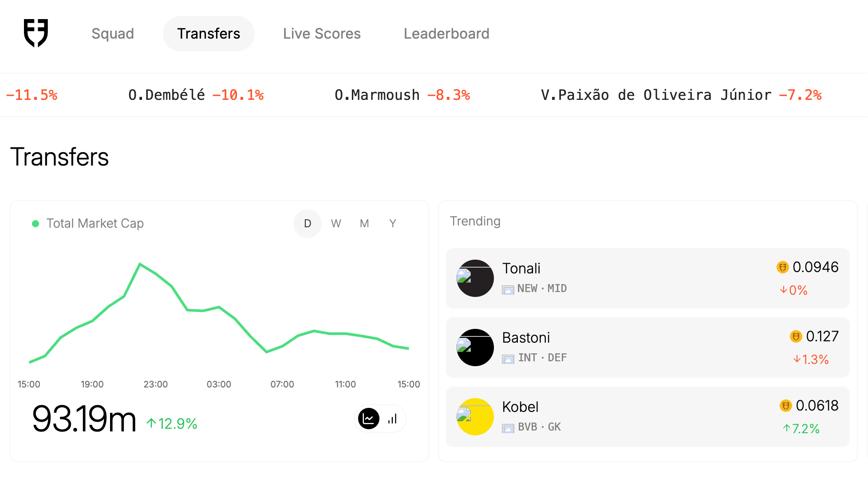
Task: Select the M monthly range toggle
Action: 364,224
